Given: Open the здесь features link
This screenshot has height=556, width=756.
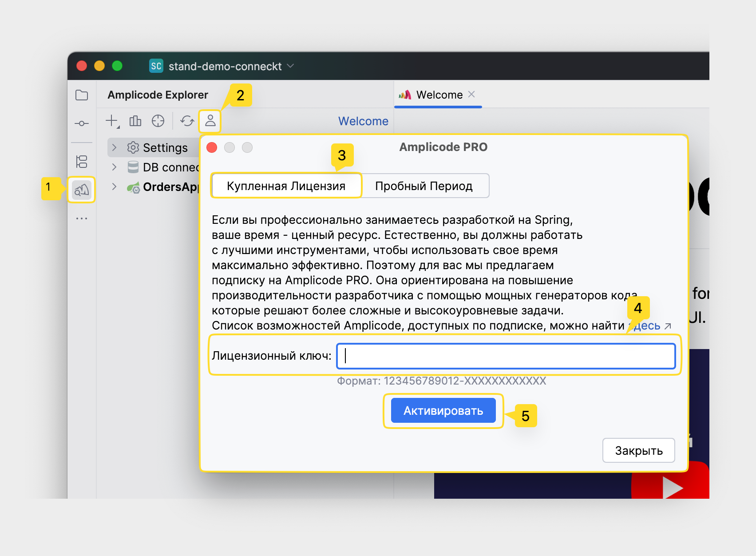Looking at the screenshot, I should [x=650, y=326].
